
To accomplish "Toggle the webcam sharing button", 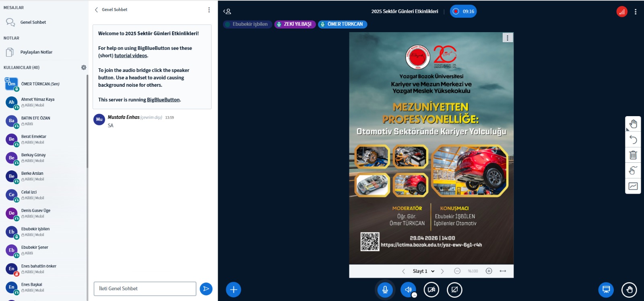I will click(431, 289).
